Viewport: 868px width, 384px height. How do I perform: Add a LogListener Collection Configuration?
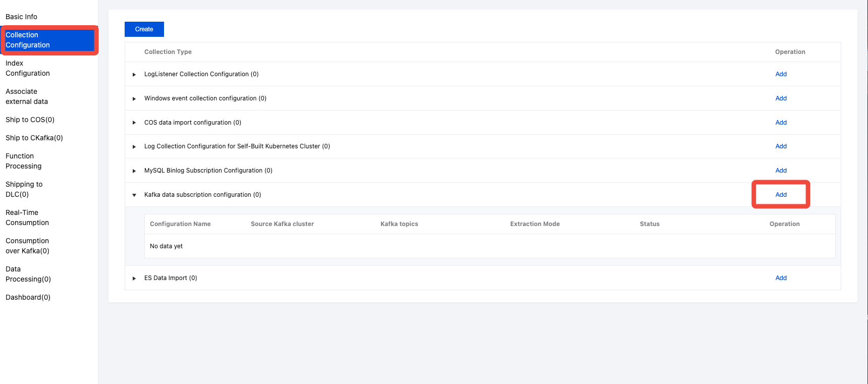781,74
